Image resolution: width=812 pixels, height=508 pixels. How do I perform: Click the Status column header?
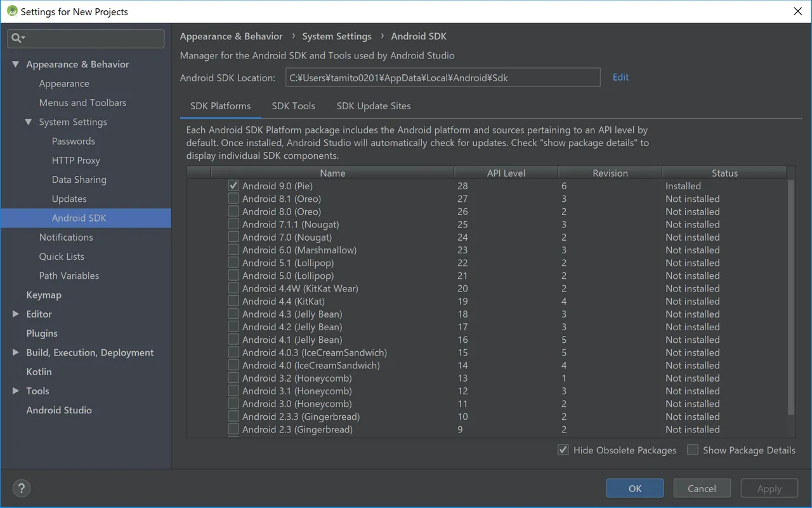[x=724, y=173]
